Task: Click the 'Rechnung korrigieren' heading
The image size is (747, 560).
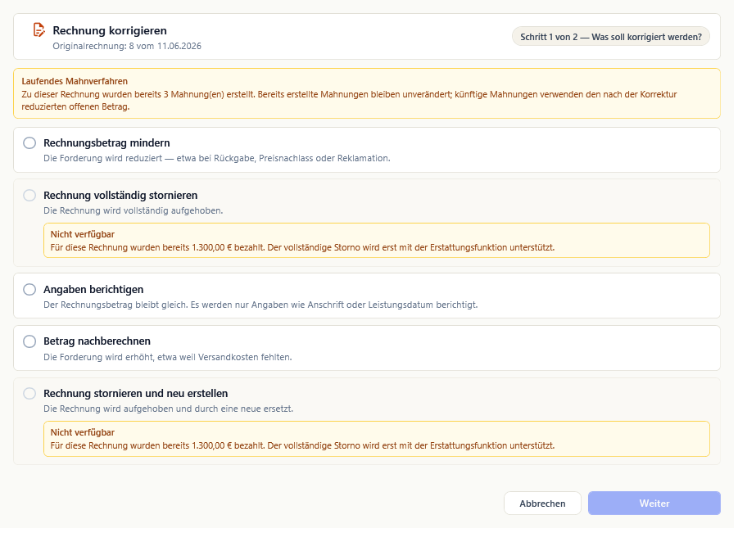Action: click(110, 30)
